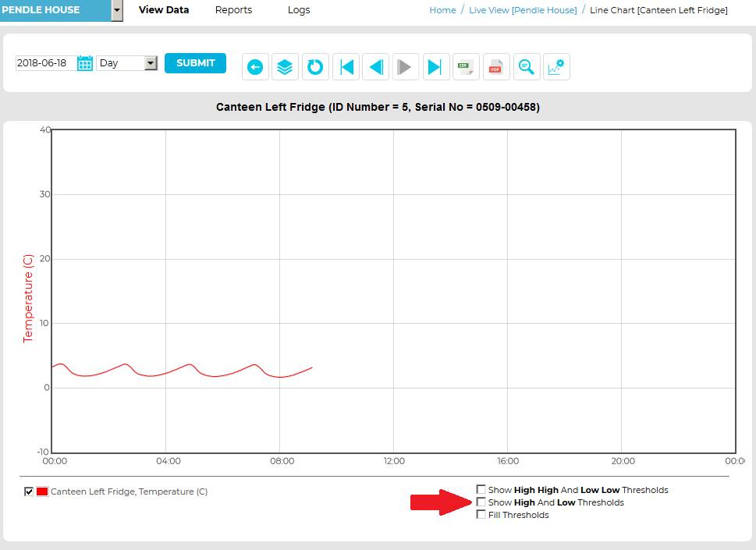Enable Show High High And Low Low Thresholds
This screenshot has width=756, height=550.
[481, 490]
